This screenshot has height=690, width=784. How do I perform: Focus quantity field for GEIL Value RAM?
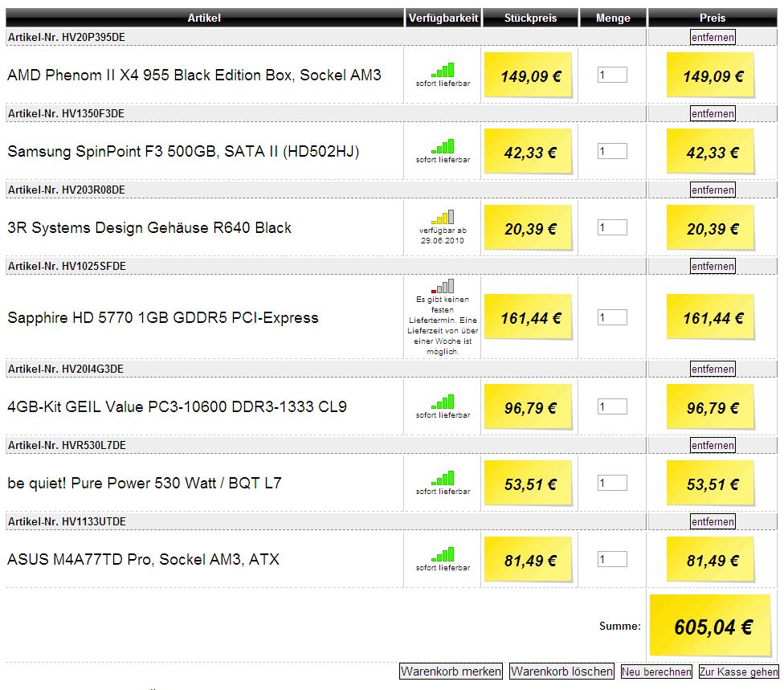pyautogui.click(x=612, y=406)
